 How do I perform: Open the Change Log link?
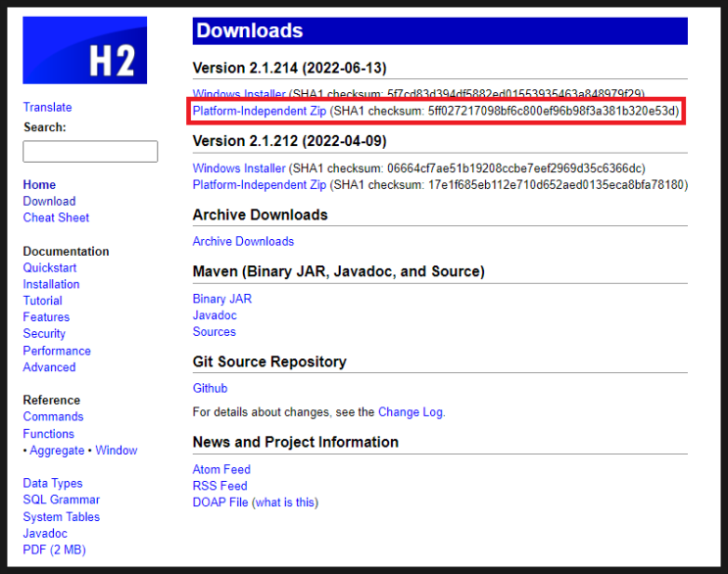(411, 412)
